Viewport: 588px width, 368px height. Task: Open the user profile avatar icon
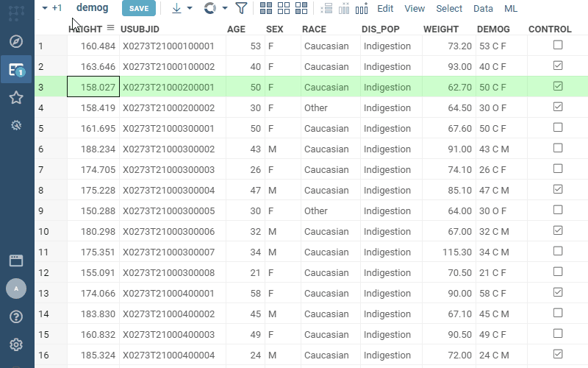pos(16,289)
